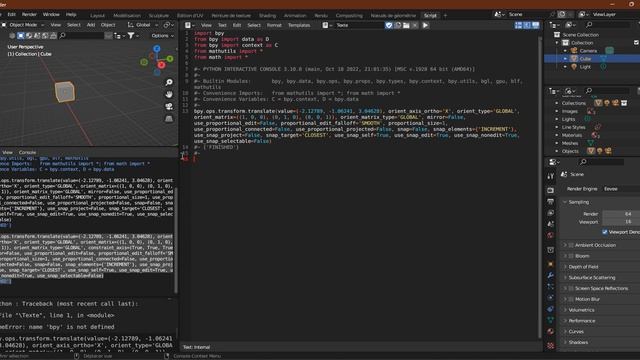Click the red X axis on the viewport gizmo

(x=162, y=65)
